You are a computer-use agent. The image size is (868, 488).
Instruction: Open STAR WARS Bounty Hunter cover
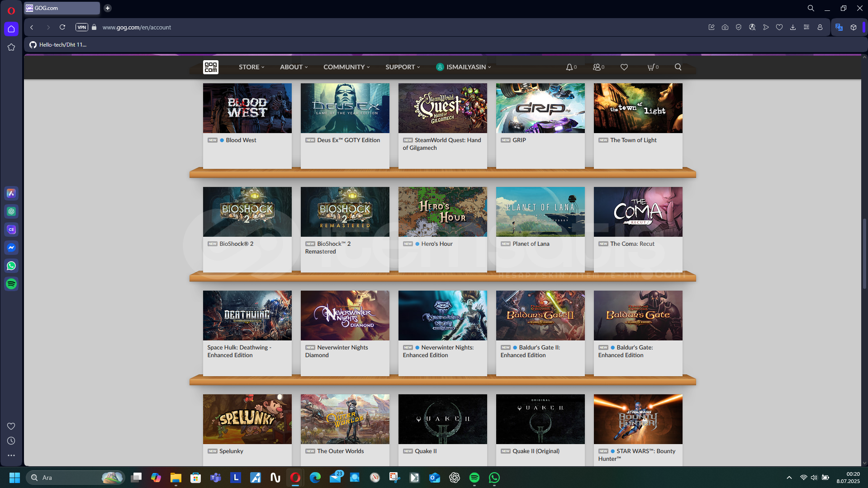[x=638, y=419]
